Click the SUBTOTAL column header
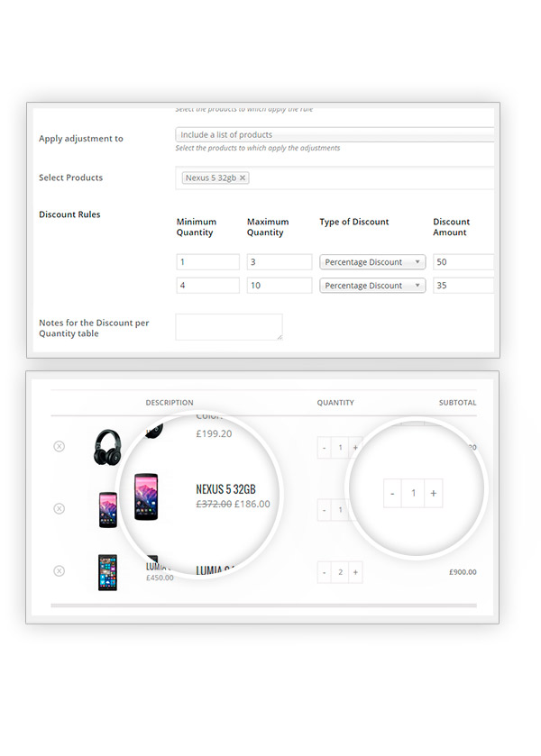Screen dimensions: 541x756 point(457,403)
